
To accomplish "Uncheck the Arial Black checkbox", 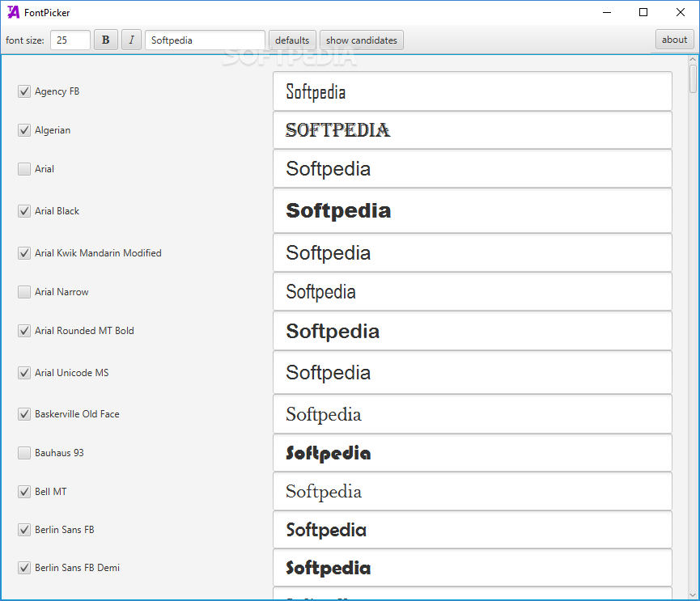I will click(x=24, y=211).
